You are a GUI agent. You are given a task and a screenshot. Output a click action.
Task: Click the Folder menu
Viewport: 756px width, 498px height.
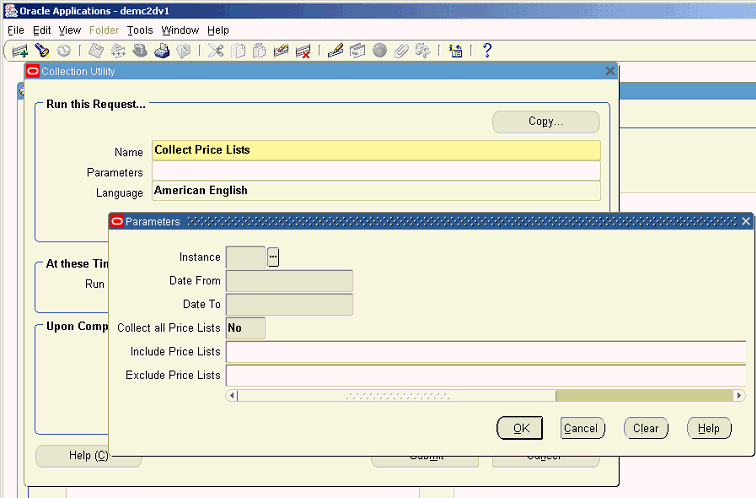pyautogui.click(x=104, y=30)
